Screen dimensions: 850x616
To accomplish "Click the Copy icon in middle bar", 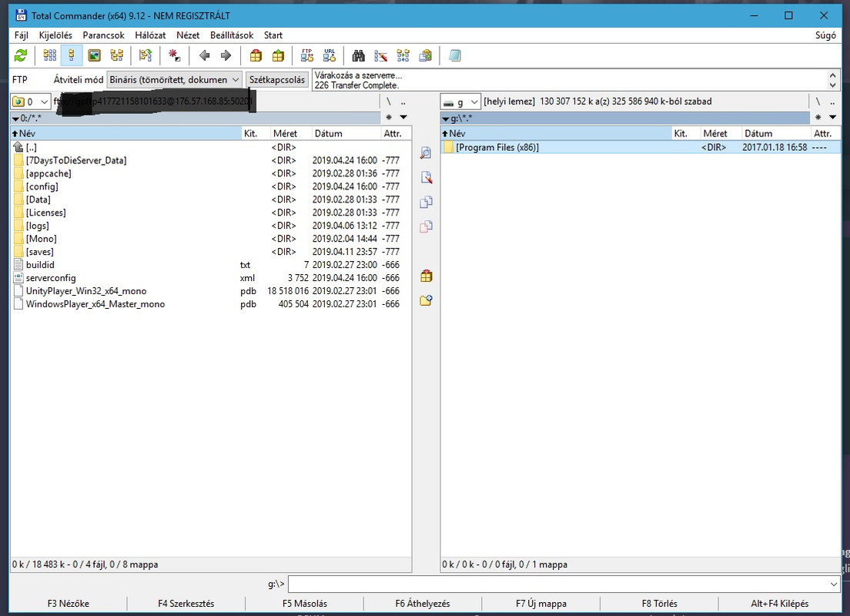I will 426,202.
